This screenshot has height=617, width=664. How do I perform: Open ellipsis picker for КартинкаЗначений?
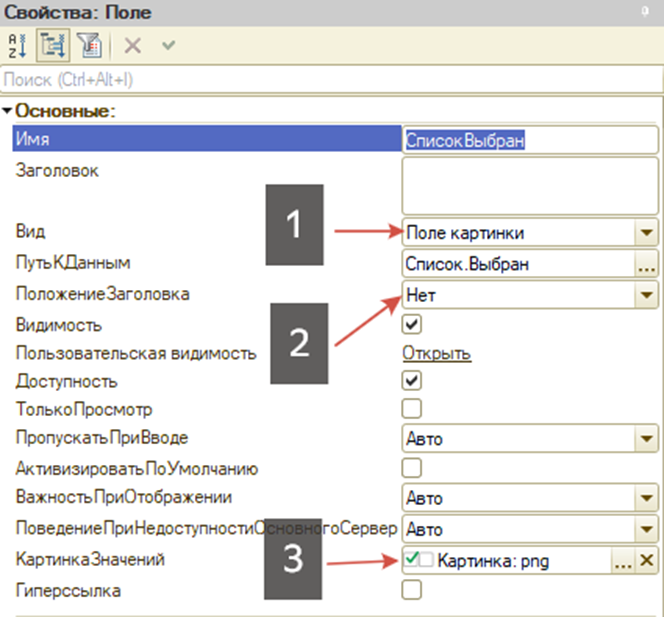[623, 561]
